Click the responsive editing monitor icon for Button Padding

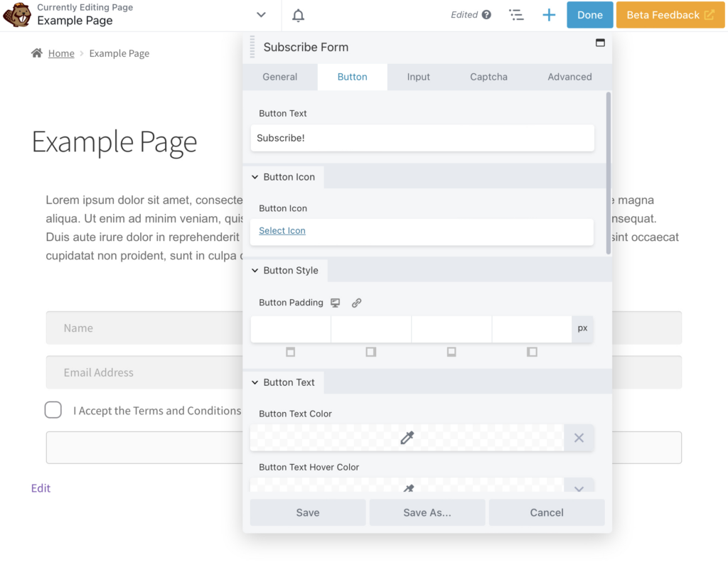point(335,302)
